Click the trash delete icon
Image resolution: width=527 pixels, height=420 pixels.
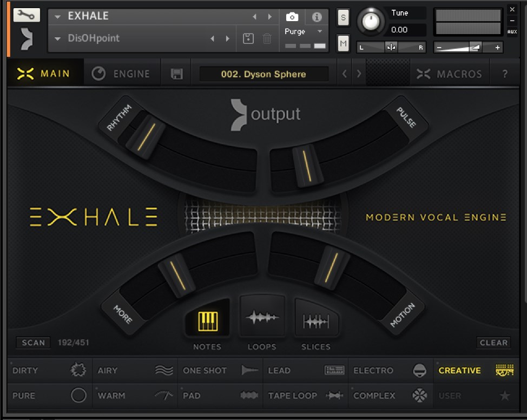coord(267,38)
